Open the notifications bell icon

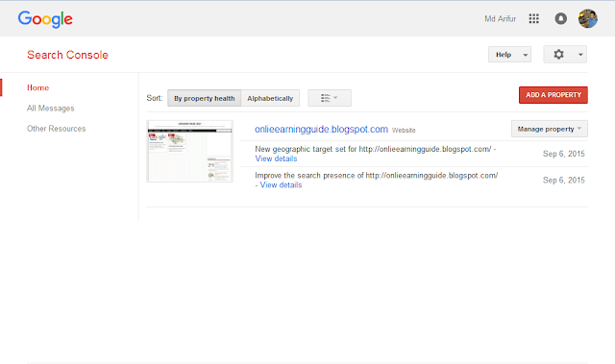pyautogui.click(x=560, y=18)
